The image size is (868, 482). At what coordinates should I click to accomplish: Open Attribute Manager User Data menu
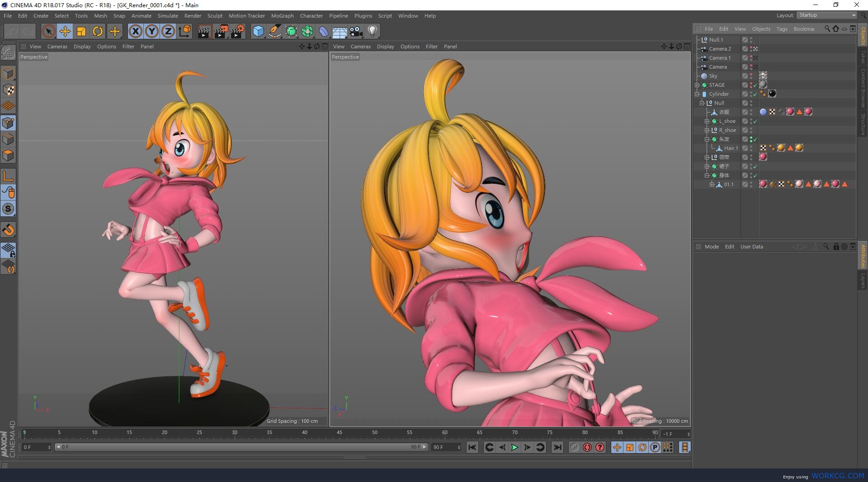[751, 247]
